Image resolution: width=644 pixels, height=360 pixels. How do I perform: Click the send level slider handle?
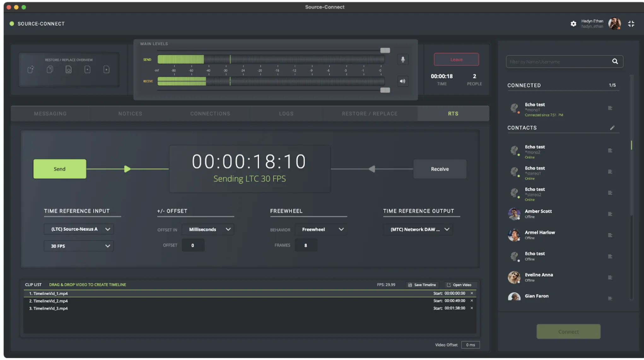click(x=385, y=50)
